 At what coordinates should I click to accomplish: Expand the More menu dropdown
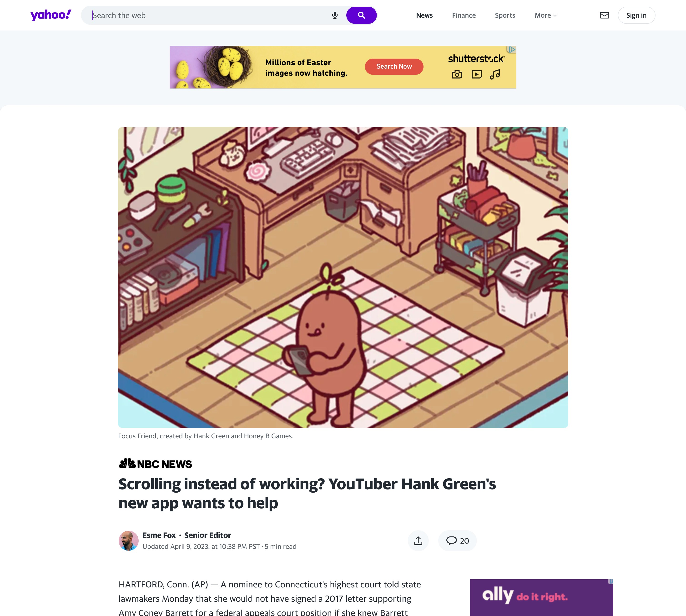tap(545, 15)
